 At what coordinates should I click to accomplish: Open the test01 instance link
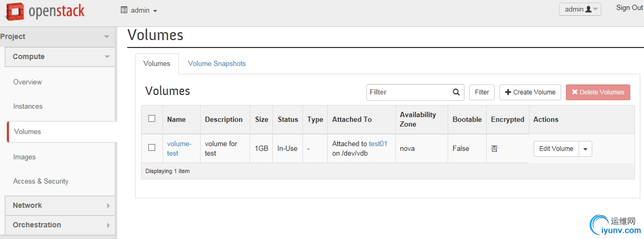(378, 144)
